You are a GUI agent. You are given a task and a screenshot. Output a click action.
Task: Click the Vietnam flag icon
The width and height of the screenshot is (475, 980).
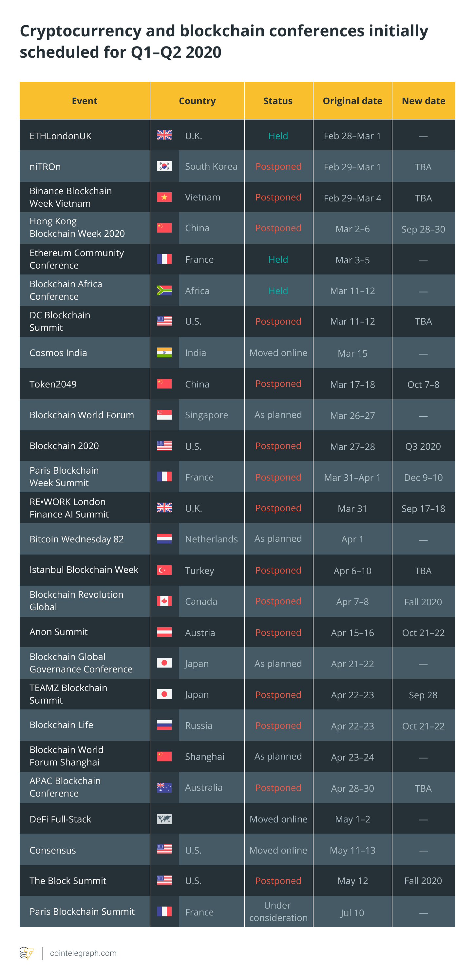tap(164, 197)
